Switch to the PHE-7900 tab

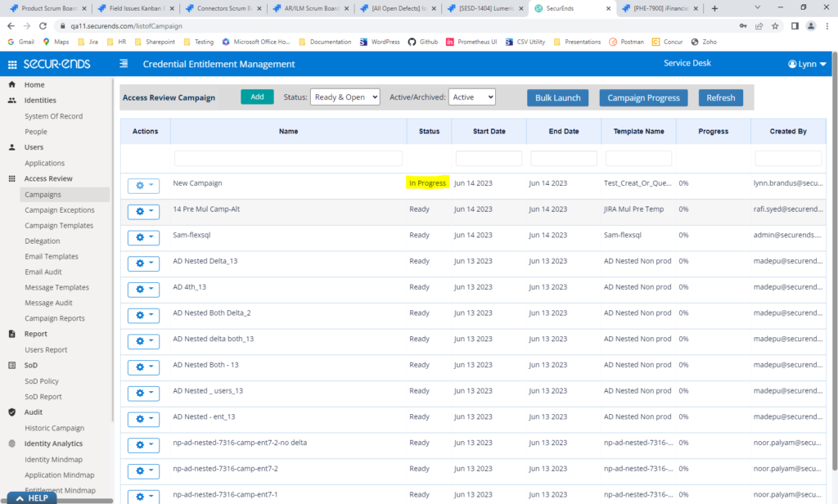[x=659, y=8]
